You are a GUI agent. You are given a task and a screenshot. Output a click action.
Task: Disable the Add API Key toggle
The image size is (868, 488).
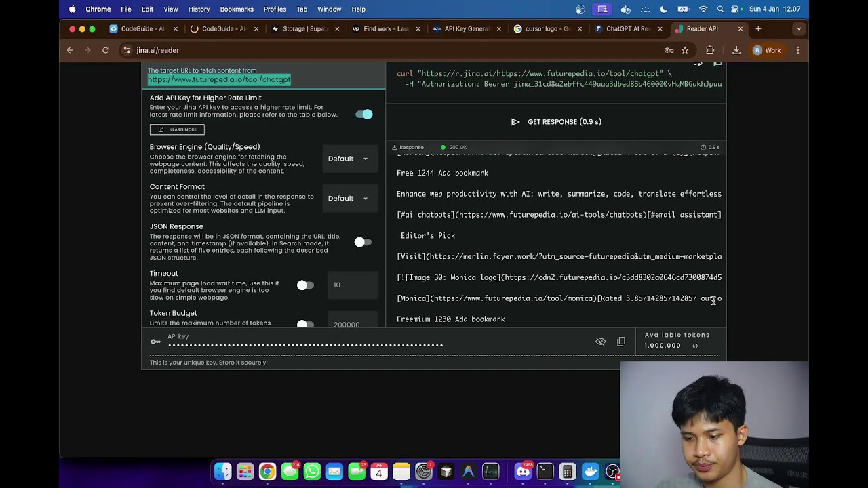(x=364, y=114)
